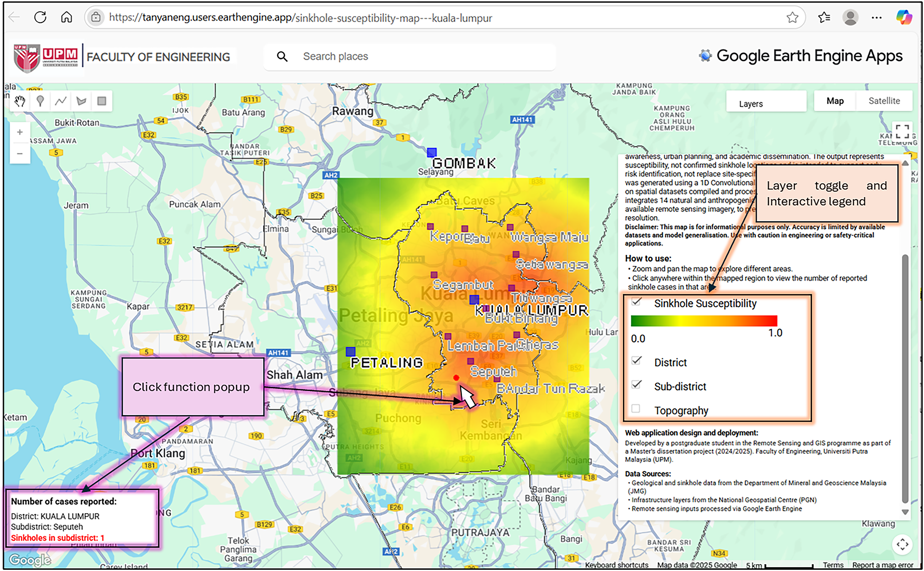Screen dimensions: 924x571
Task: Select the draw line tool
Action: point(61,101)
